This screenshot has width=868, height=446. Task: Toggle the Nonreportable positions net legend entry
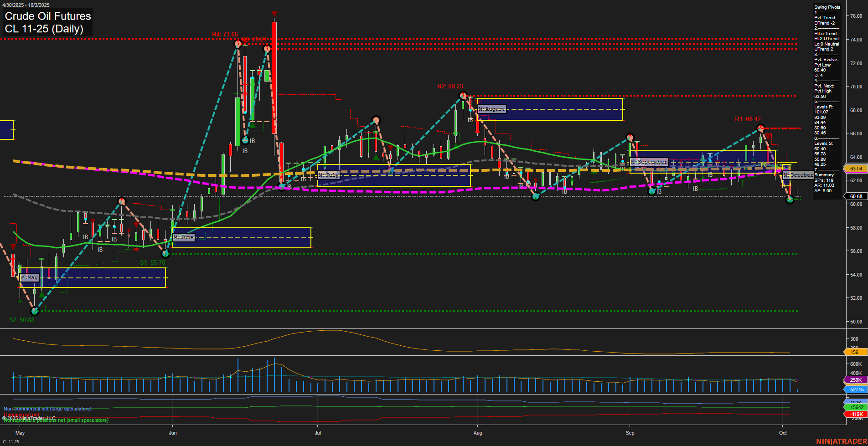pos(55,420)
